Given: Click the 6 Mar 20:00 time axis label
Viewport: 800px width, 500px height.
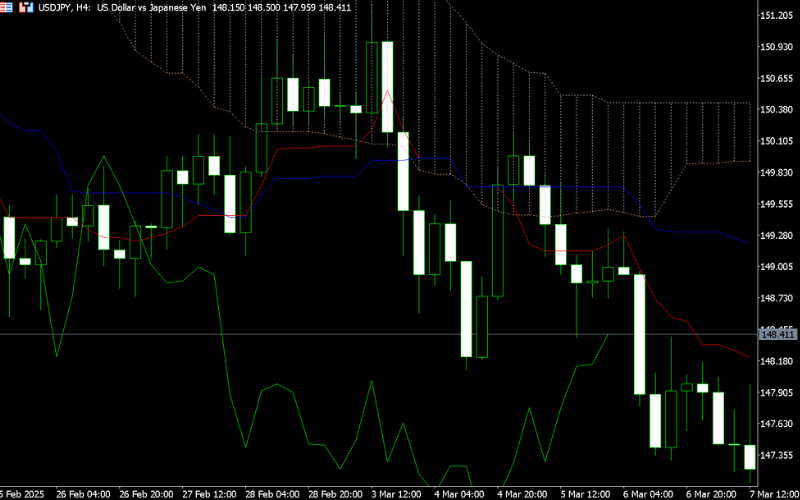Looking at the screenshot, I should (x=713, y=494).
